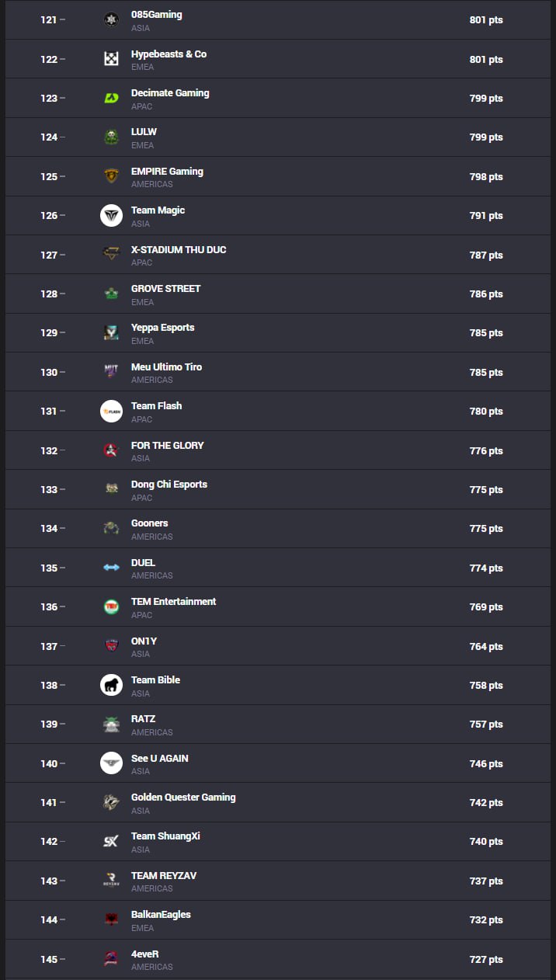Select the DUEL blue arrows logo
This screenshot has height=980, width=556.
point(111,568)
